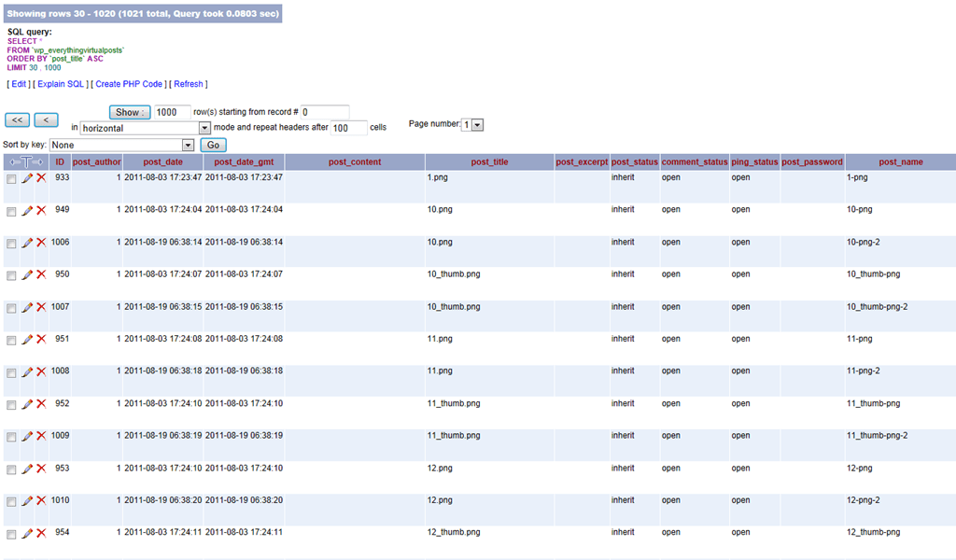
Task: Go to previous page with < button
Action: [47, 120]
